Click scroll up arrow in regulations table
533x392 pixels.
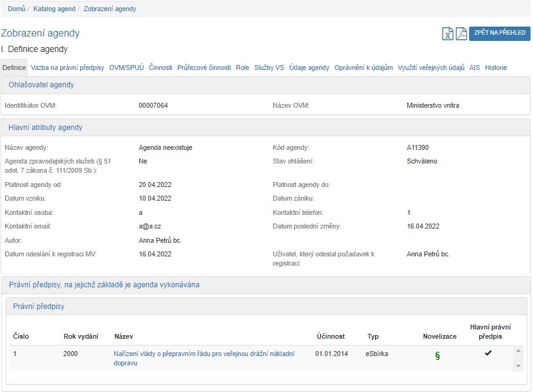519,351
